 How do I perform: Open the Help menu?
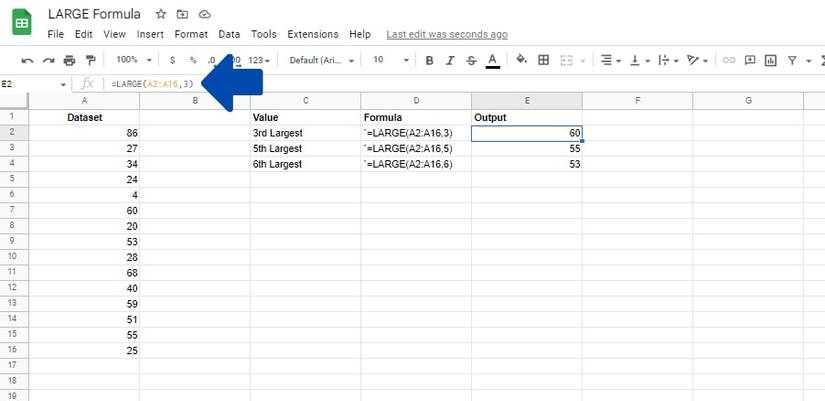[360, 34]
